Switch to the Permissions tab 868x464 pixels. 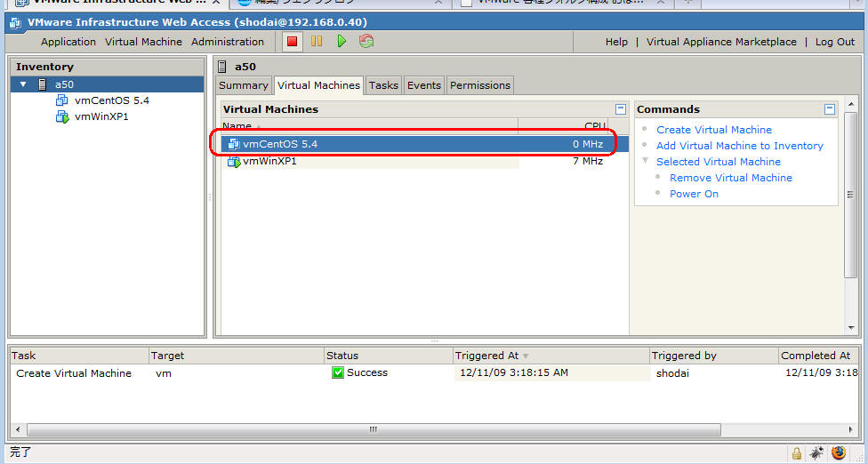click(479, 85)
